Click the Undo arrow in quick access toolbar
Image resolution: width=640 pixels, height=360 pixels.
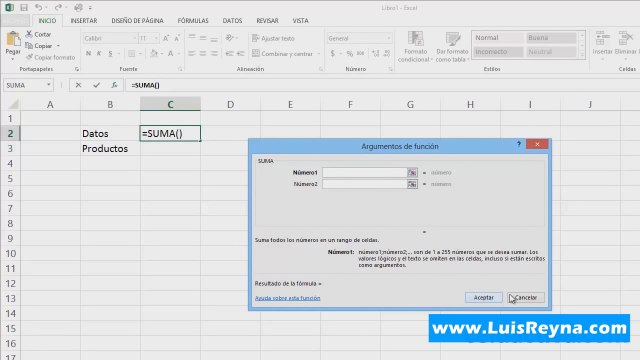(38, 7)
